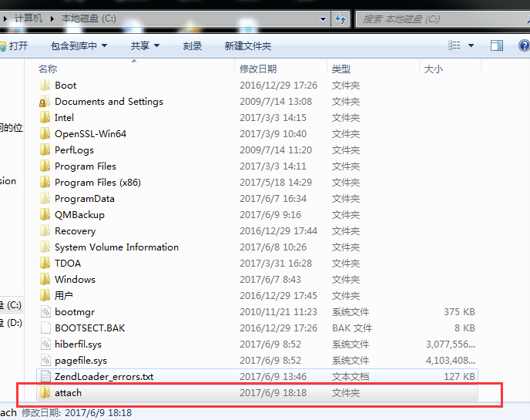Select (C:) drive in navigation pane
Image resolution: width=530 pixels, height=420 pixels.
tap(11, 305)
